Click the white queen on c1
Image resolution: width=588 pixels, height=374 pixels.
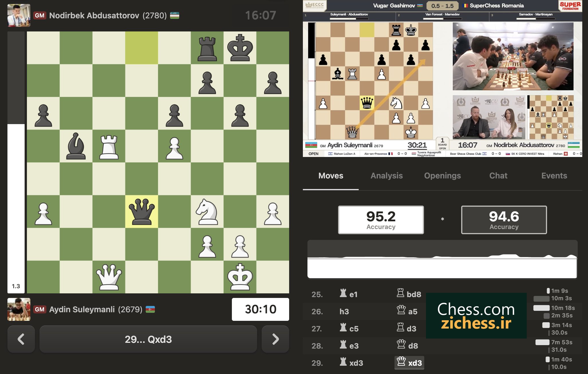109,277
